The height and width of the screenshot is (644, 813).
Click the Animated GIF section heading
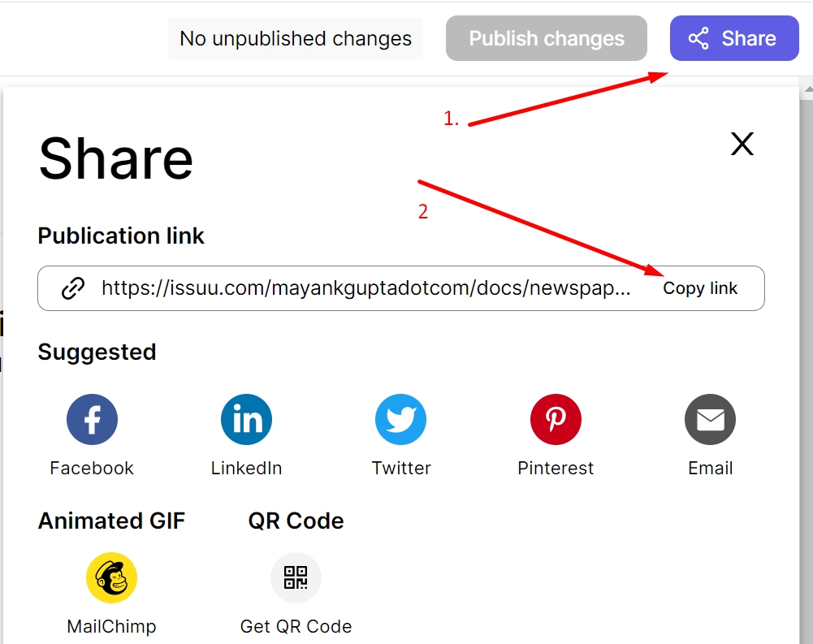point(111,521)
